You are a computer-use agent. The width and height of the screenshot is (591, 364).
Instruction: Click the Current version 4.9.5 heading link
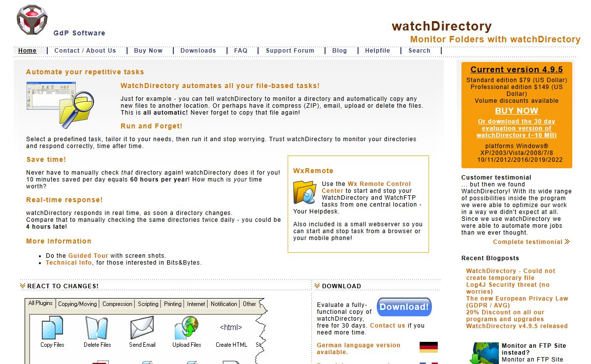517,69
